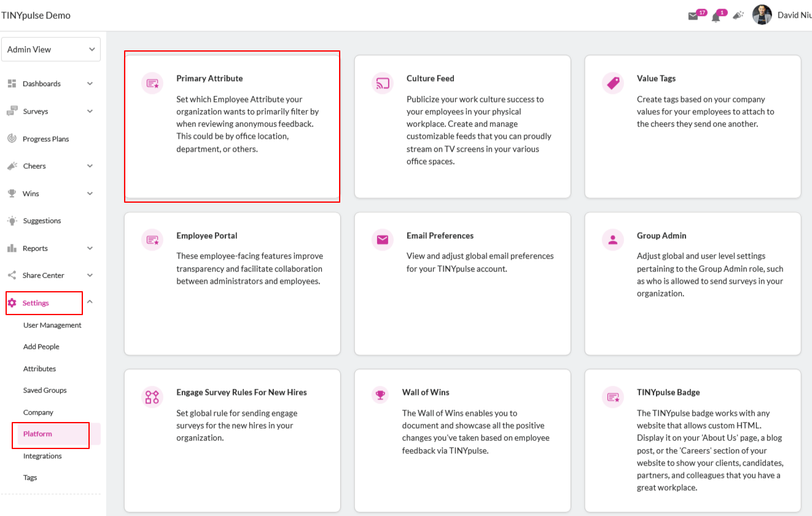Click the Reports sidebar label

35,248
